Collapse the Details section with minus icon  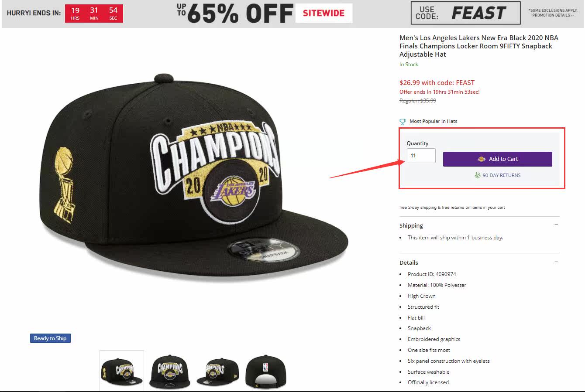556,262
